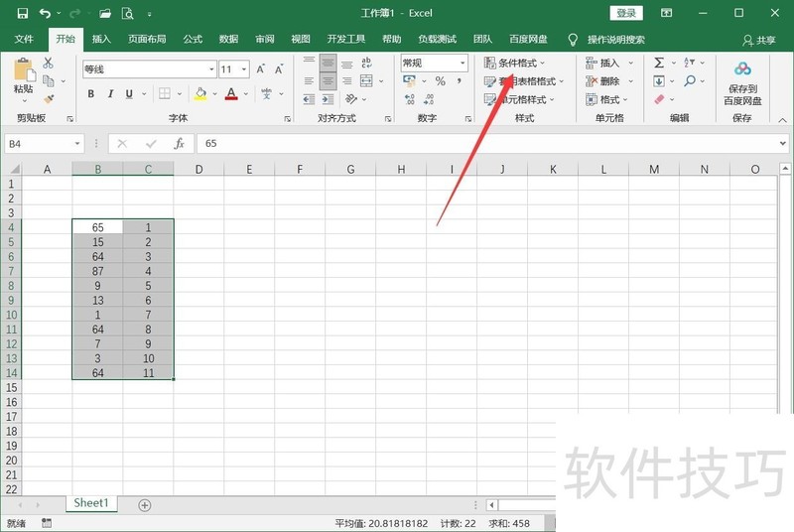The image size is (794, 532).
Task: Increase the indent
Action: click(328, 99)
